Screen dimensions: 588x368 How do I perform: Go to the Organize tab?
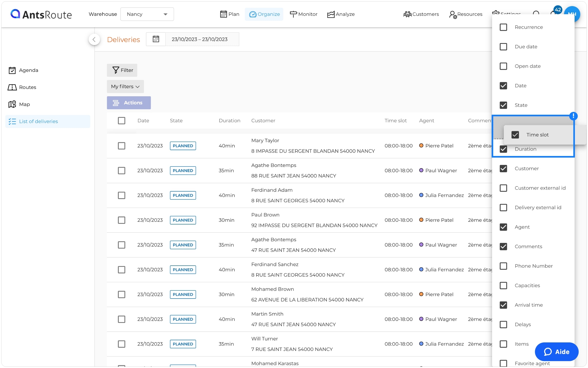click(264, 14)
